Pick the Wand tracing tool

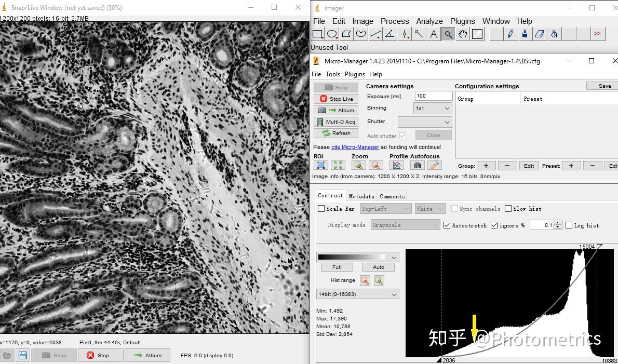tap(419, 34)
